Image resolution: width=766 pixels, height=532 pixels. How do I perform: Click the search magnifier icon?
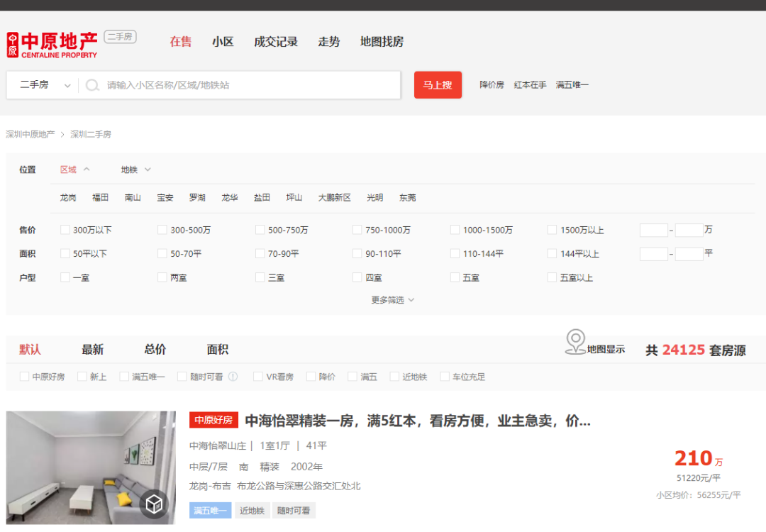[x=92, y=85]
